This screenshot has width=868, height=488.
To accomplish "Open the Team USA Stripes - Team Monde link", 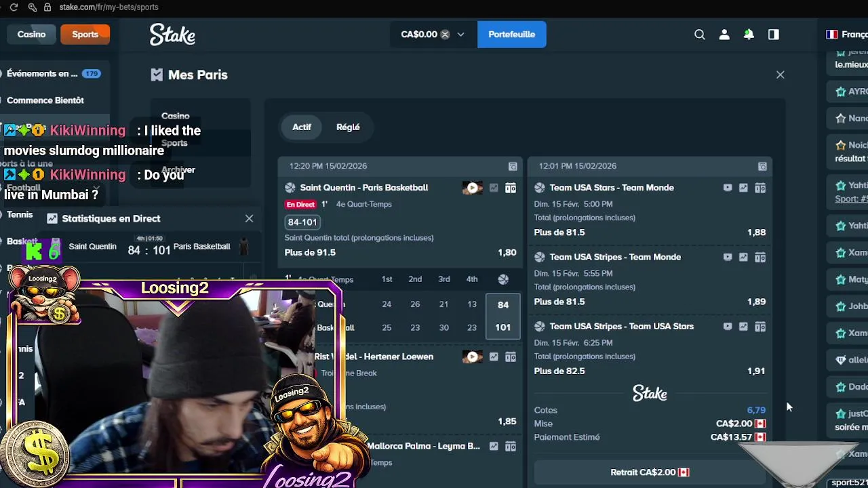I will [615, 258].
